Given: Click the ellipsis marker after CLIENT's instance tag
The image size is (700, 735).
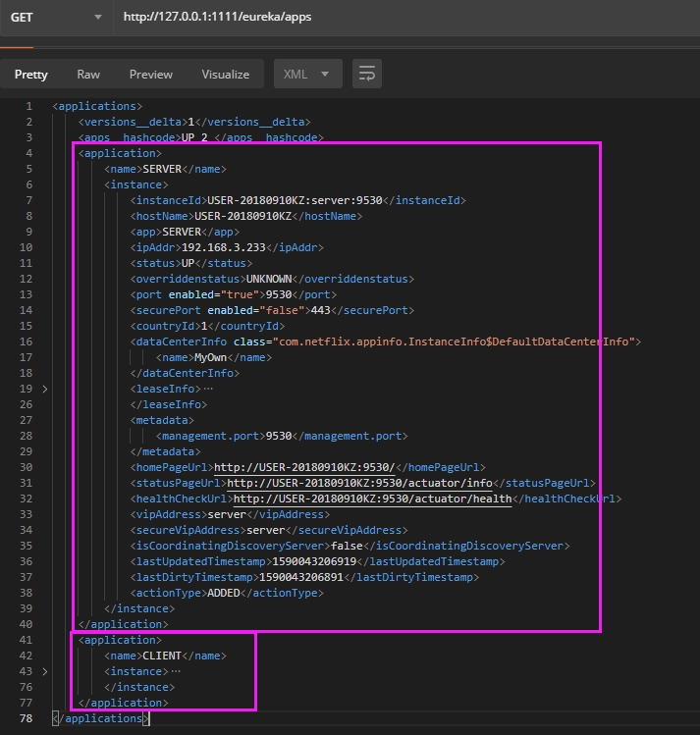Looking at the screenshot, I should (x=176, y=671).
